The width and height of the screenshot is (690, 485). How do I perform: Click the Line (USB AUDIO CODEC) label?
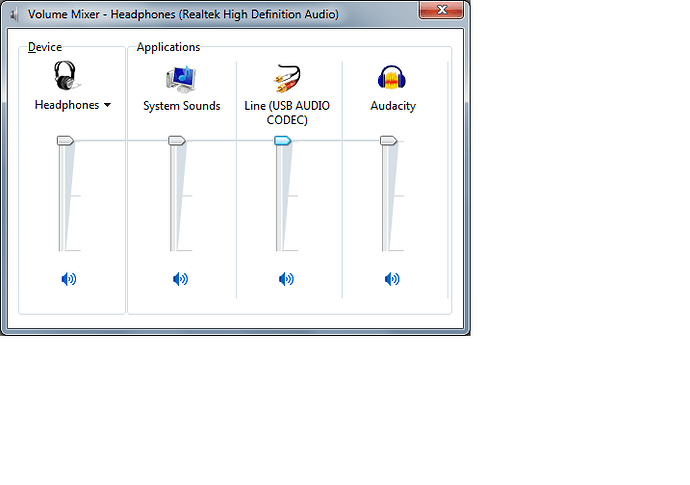pyautogui.click(x=287, y=113)
